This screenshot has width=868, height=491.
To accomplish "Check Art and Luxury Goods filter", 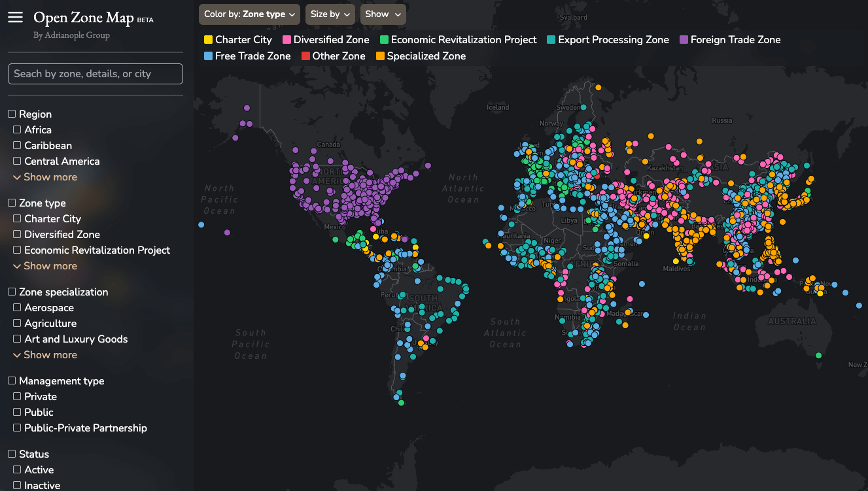I will point(17,339).
